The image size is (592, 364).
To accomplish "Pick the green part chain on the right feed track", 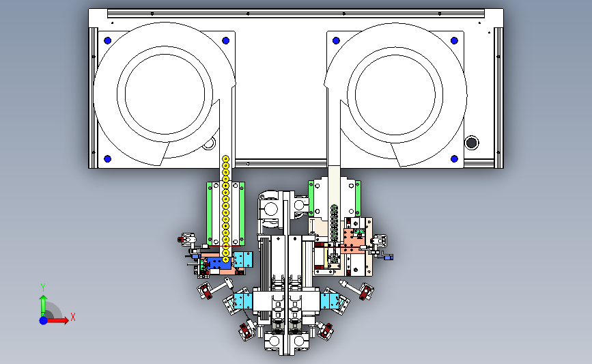I will point(334,223).
